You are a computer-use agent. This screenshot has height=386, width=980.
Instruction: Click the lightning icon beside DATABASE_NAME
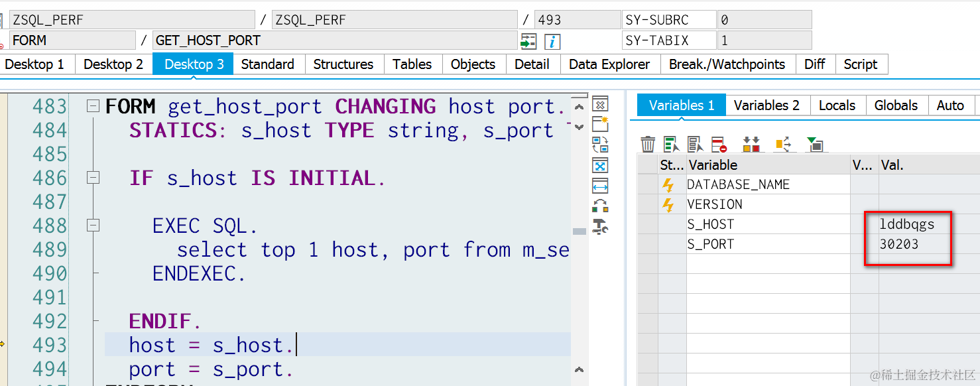coord(668,185)
